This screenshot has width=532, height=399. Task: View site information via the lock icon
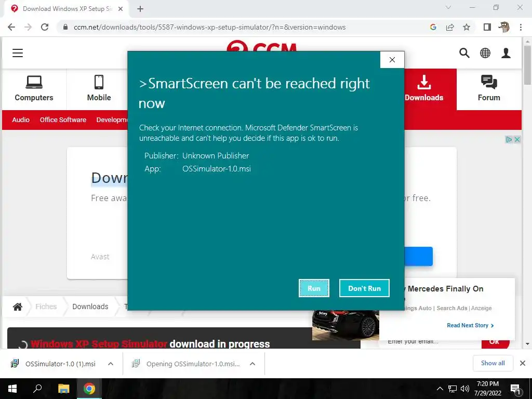point(65,27)
